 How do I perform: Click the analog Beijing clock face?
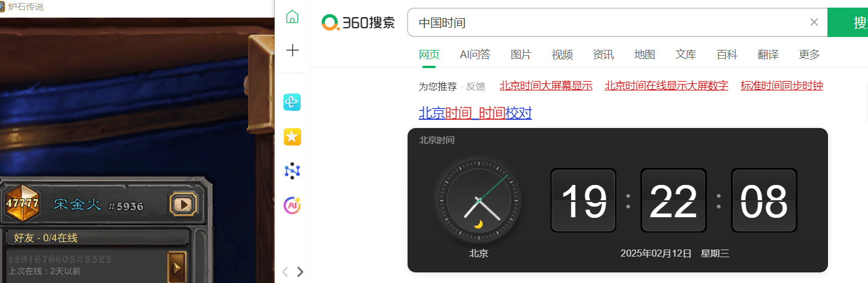pyautogui.click(x=478, y=200)
